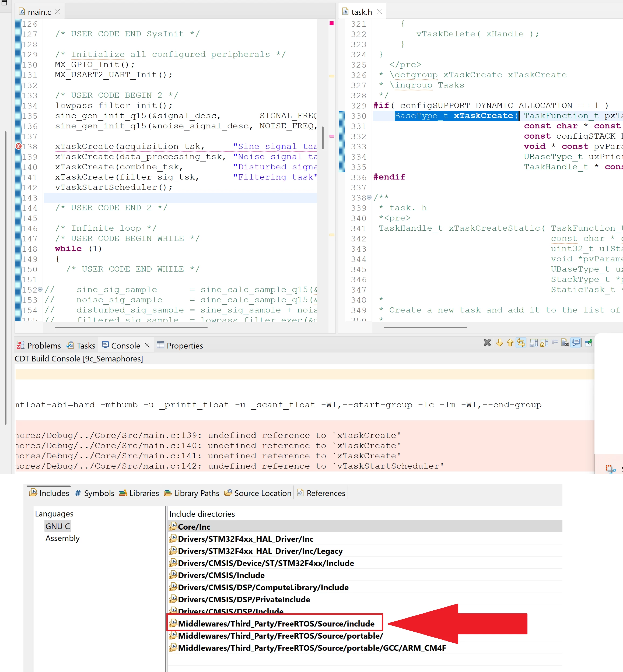Toggle show error in editor button
Image resolution: width=623 pixels, height=672 pixels.
tap(521, 343)
